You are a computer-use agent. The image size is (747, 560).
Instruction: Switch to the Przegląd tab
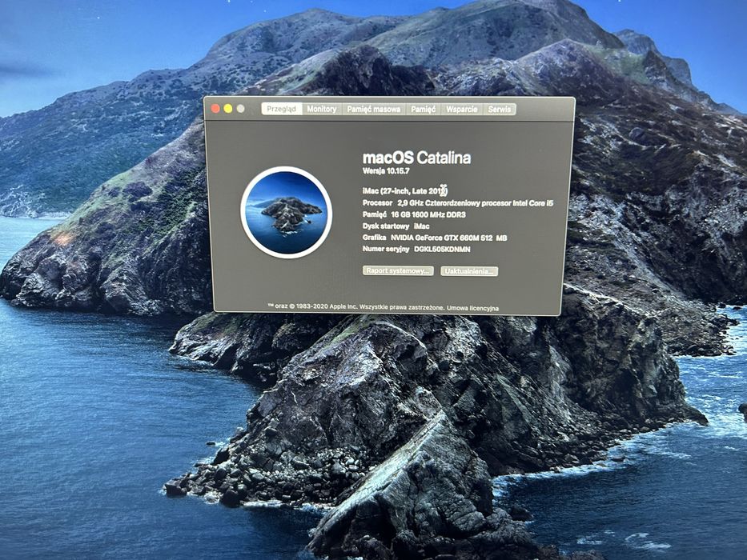(282, 109)
